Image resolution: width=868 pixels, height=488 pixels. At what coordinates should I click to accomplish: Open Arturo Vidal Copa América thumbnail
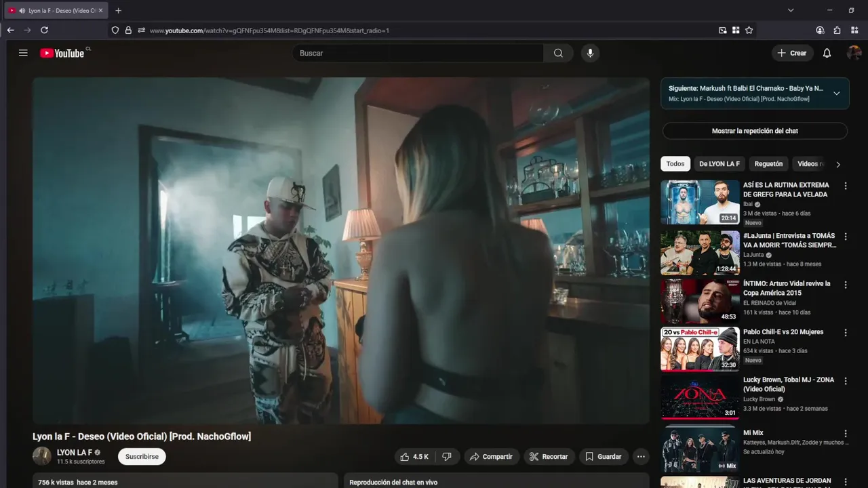[701, 301]
